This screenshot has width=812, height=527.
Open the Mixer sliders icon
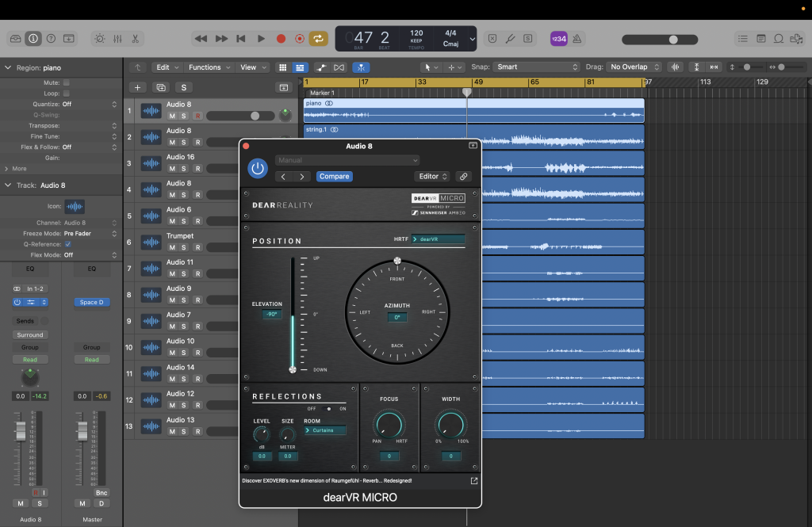(x=117, y=39)
